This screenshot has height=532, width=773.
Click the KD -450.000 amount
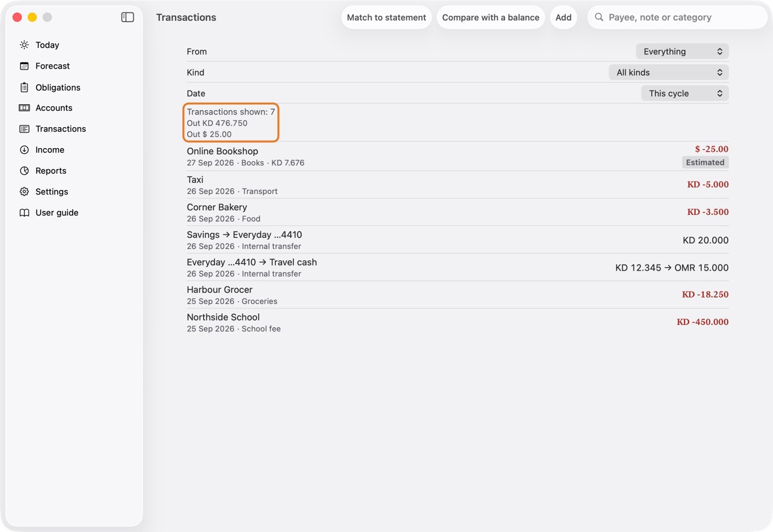coord(702,322)
